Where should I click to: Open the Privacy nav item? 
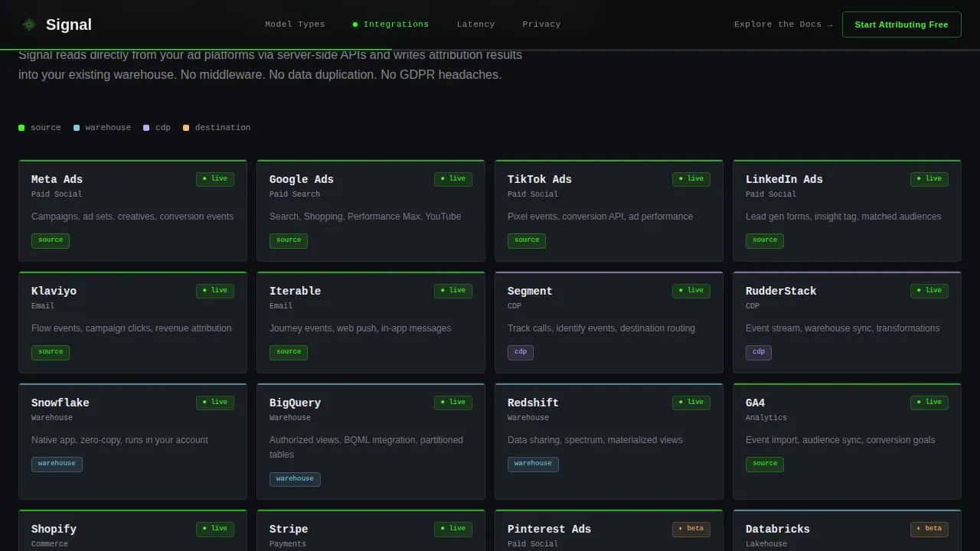click(541, 24)
